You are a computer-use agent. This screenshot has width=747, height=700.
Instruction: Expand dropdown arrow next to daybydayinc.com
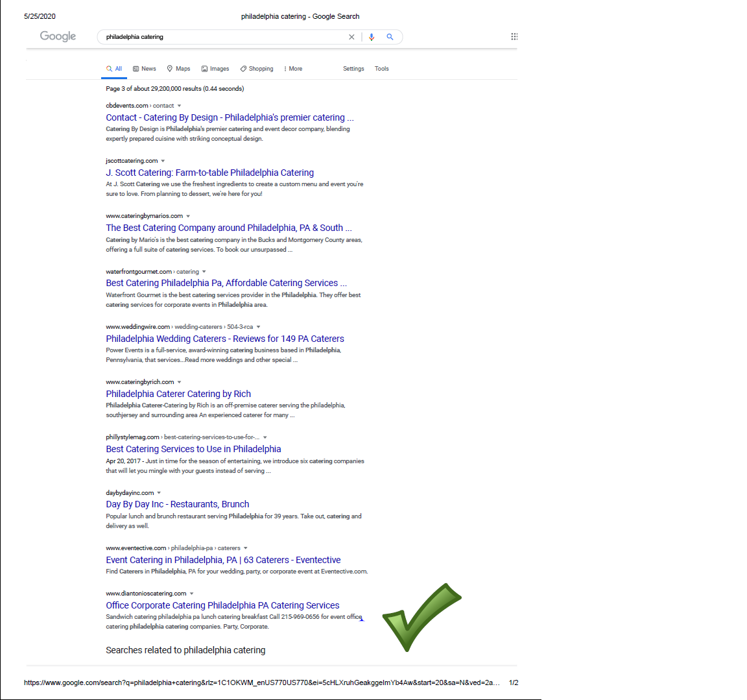tap(159, 492)
